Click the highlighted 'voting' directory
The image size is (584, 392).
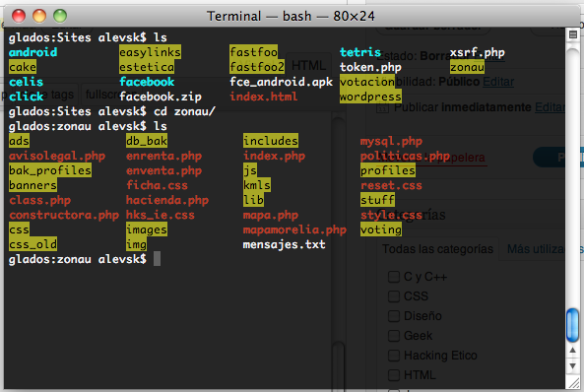click(x=381, y=229)
